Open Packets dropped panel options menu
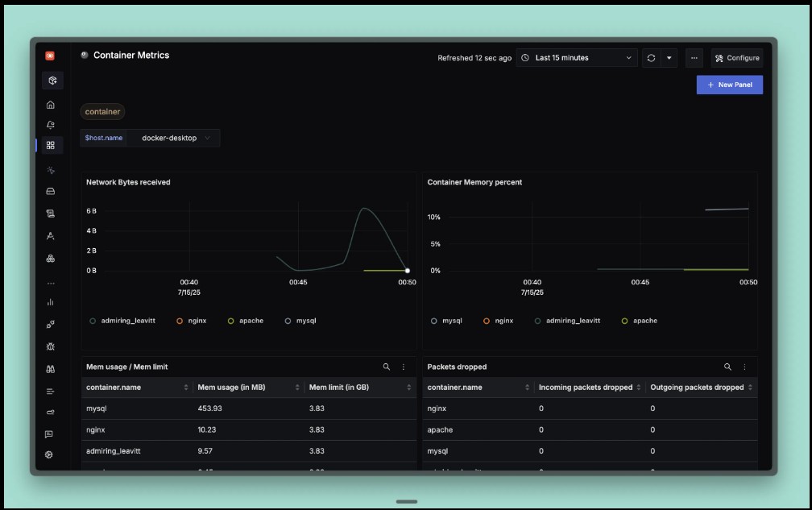Image resolution: width=812 pixels, height=510 pixels. (x=744, y=367)
